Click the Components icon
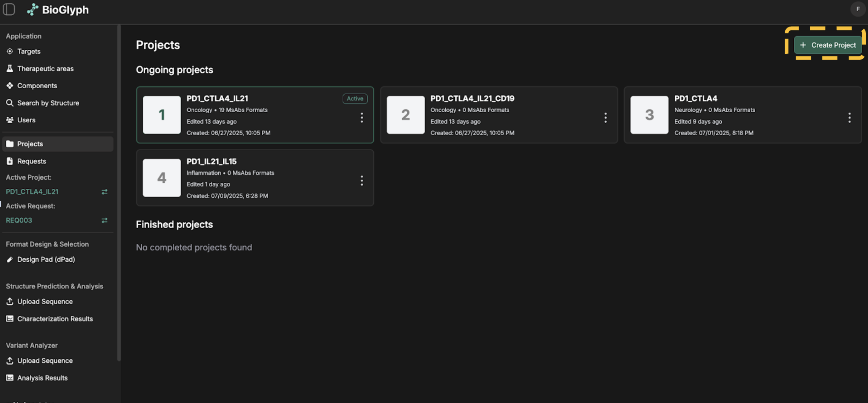Image resolution: width=868 pixels, height=403 pixels. tap(10, 85)
